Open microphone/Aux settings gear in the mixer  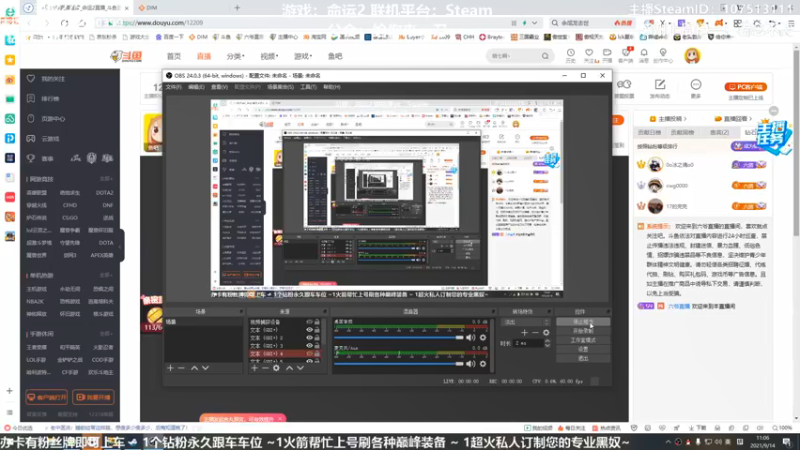point(483,364)
